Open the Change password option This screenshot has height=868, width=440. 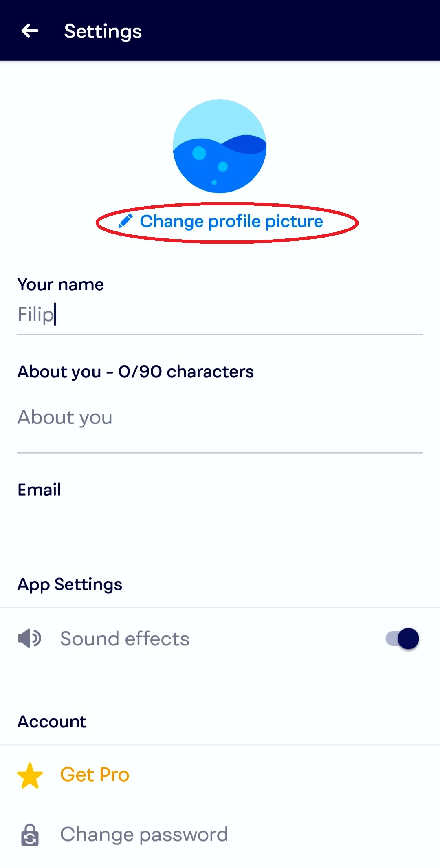point(144,834)
